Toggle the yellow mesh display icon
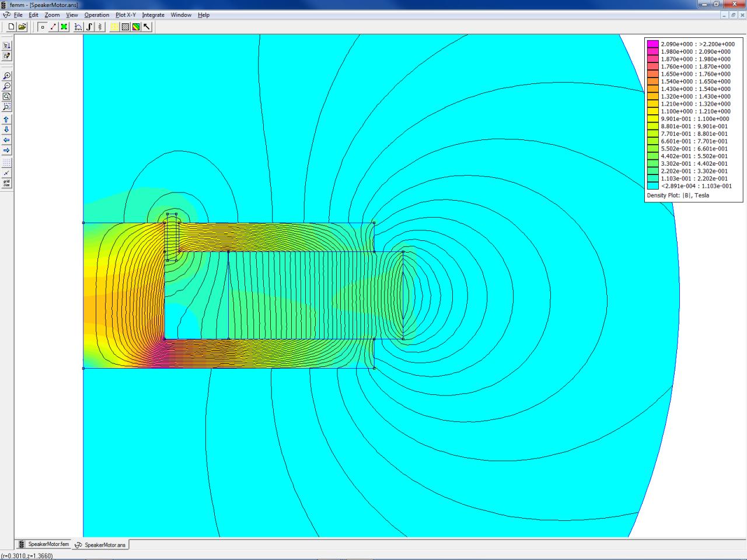This screenshot has height=560, width=747. (114, 27)
